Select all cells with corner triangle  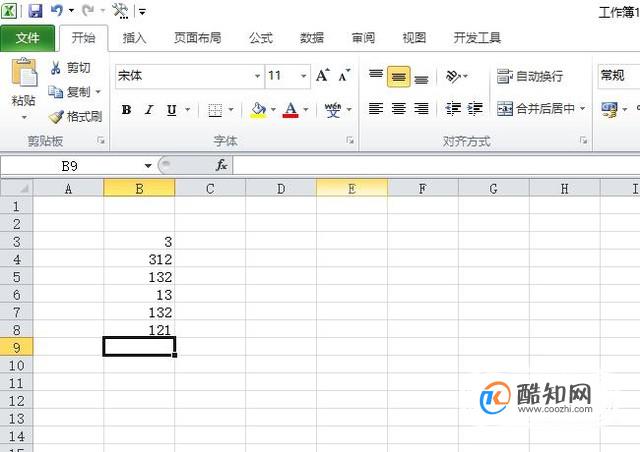[16, 188]
